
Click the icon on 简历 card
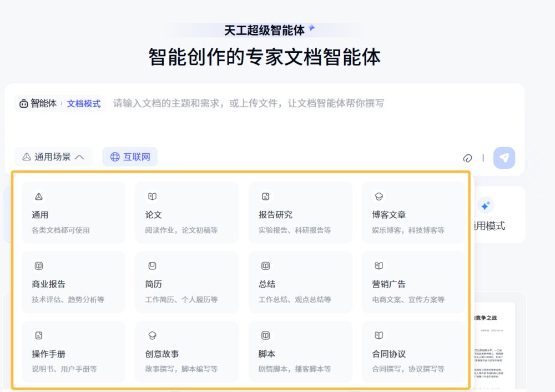(152, 266)
